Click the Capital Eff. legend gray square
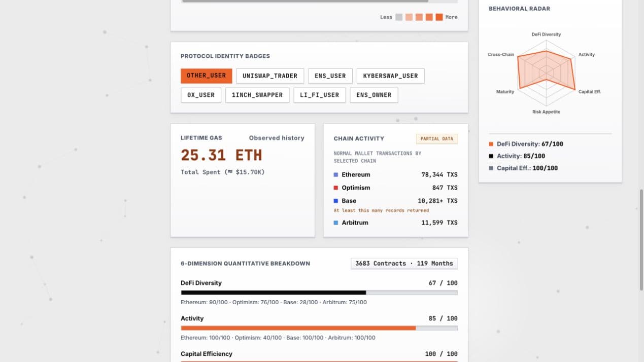 click(x=491, y=168)
